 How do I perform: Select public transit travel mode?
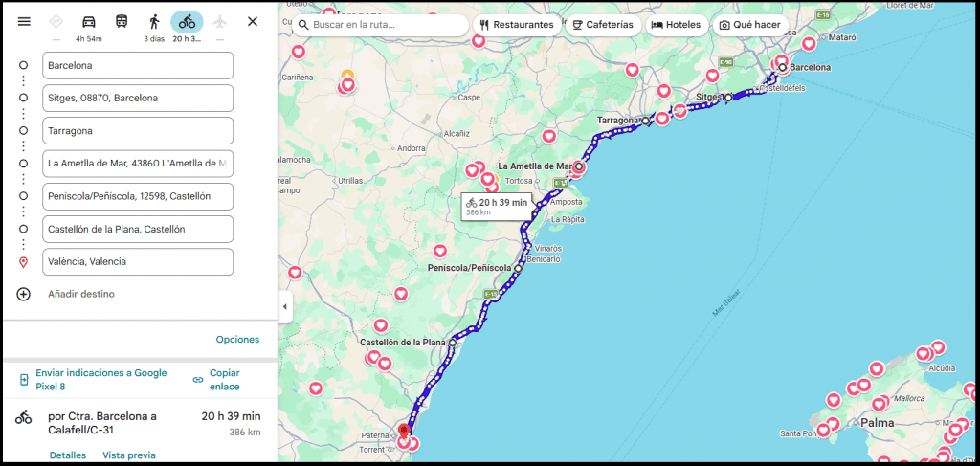click(122, 21)
